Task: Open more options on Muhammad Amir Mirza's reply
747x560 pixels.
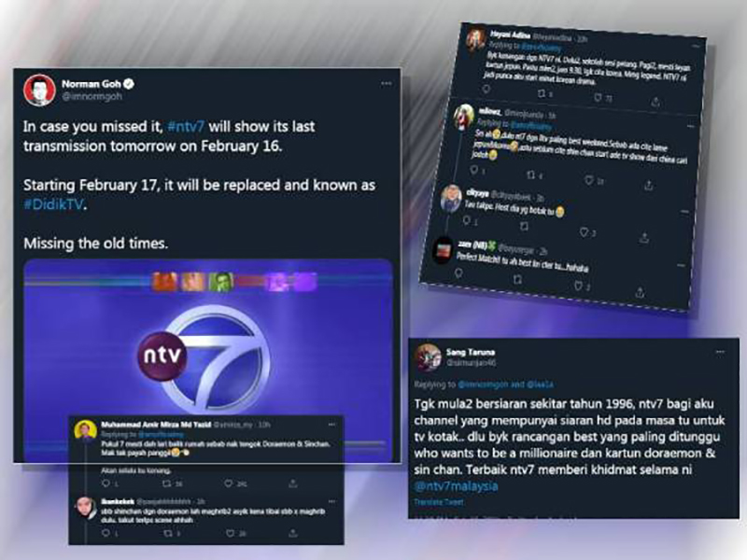Action: [331, 425]
